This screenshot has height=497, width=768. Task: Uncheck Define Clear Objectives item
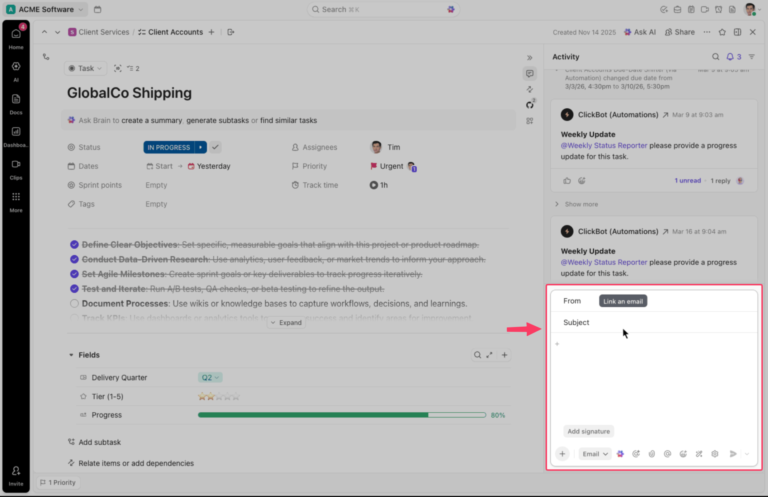pos(74,244)
